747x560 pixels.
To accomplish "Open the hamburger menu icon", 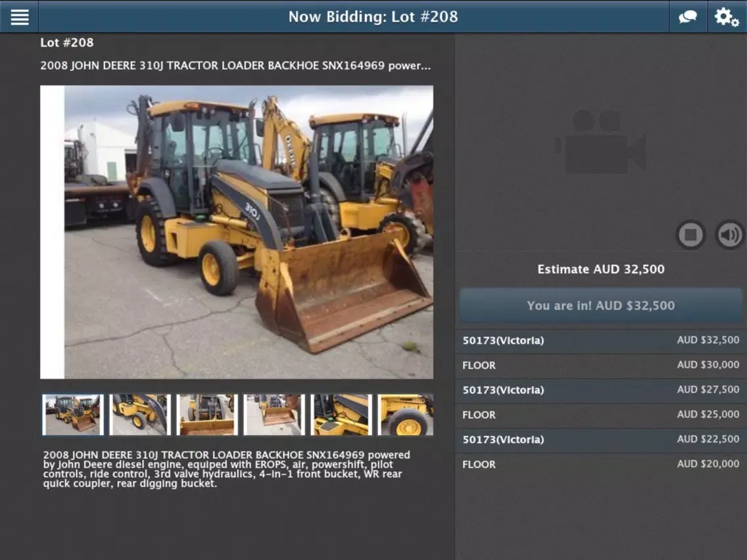I will click(20, 16).
